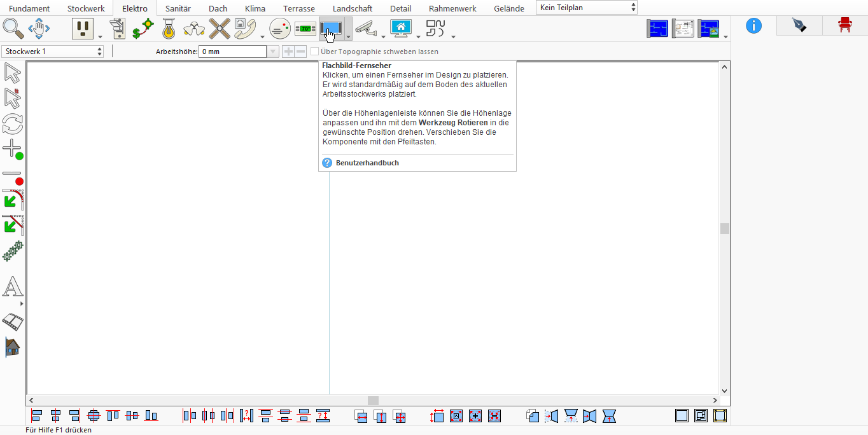Open the 'Stockwerk 1' floor dropdown
The image size is (868, 435).
[x=53, y=52]
